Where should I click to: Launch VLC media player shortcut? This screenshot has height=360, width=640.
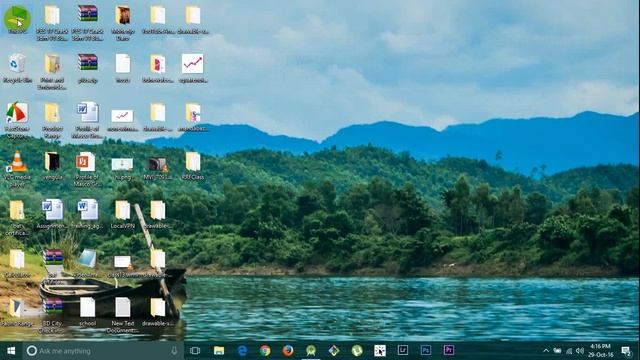click(x=17, y=169)
